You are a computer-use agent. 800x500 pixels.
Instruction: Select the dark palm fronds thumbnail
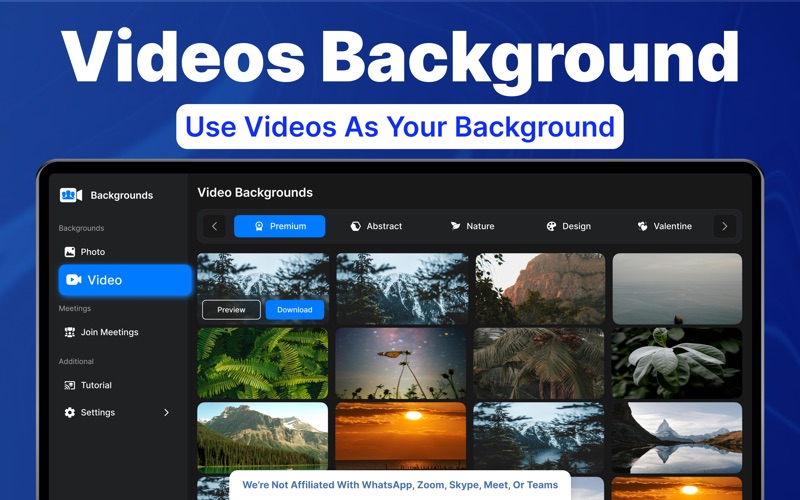coord(539,363)
